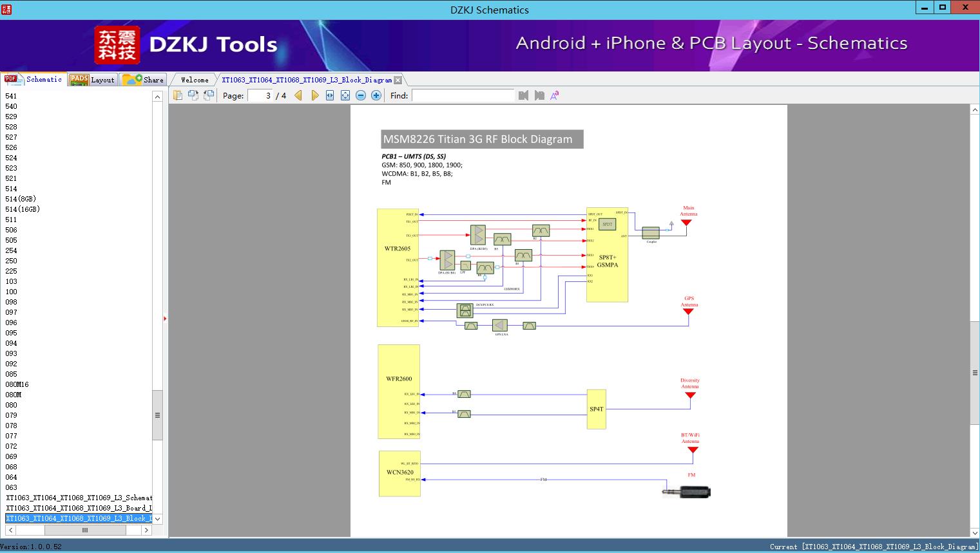
Task: Select list item 514(16GB)
Action: click(x=23, y=209)
